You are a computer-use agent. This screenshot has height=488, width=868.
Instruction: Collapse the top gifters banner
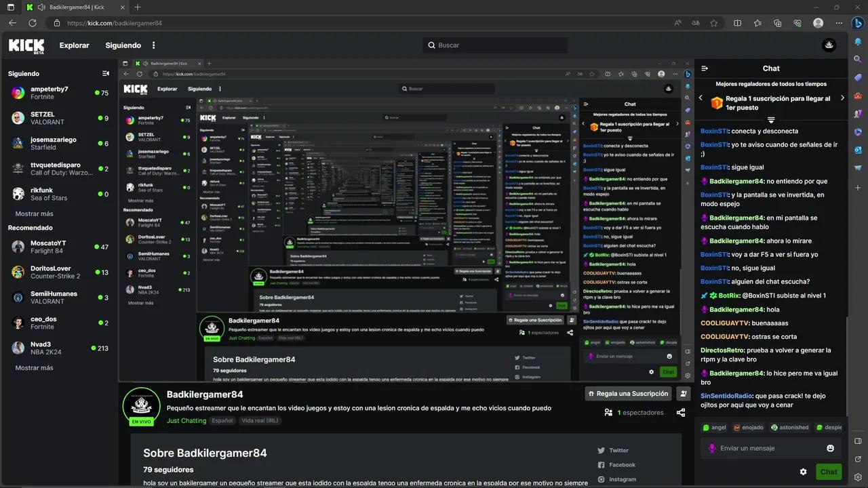coord(771,120)
